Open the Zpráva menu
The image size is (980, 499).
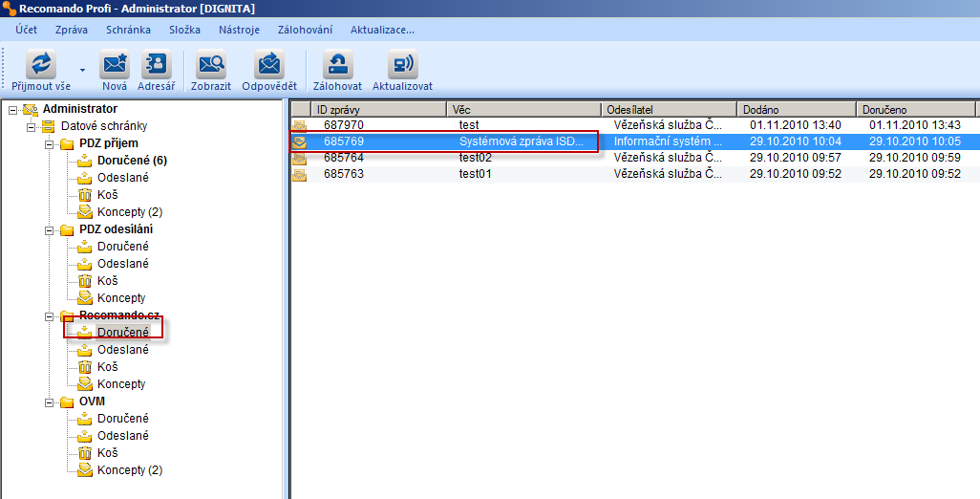(x=72, y=30)
